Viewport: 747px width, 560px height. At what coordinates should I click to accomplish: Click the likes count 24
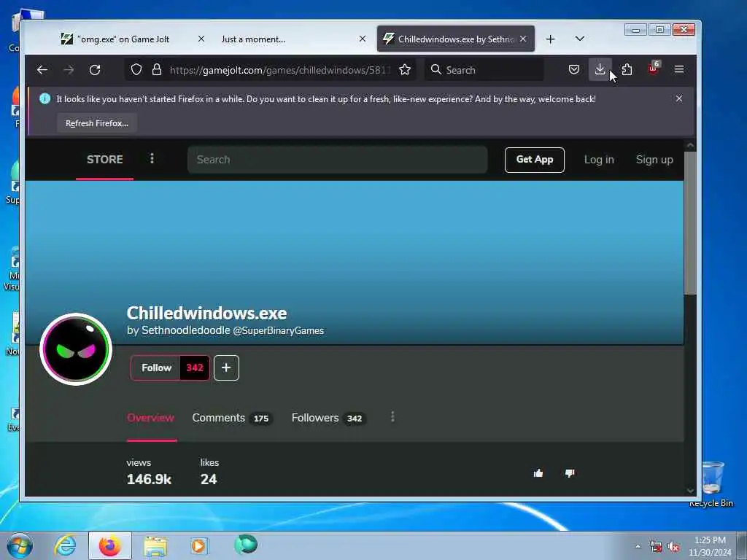click(x=209, y=479)
